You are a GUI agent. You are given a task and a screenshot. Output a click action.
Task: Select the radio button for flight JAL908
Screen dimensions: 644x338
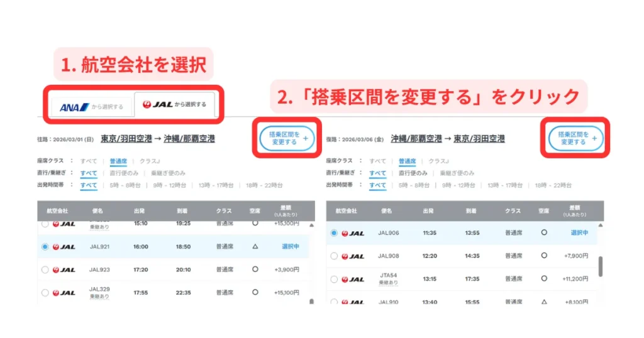click(334, 256)
